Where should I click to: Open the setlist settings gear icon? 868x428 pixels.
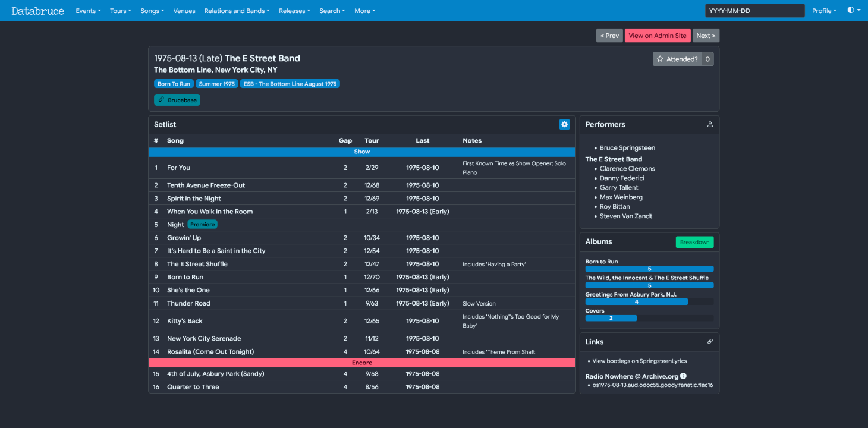[x=564, y=124]
